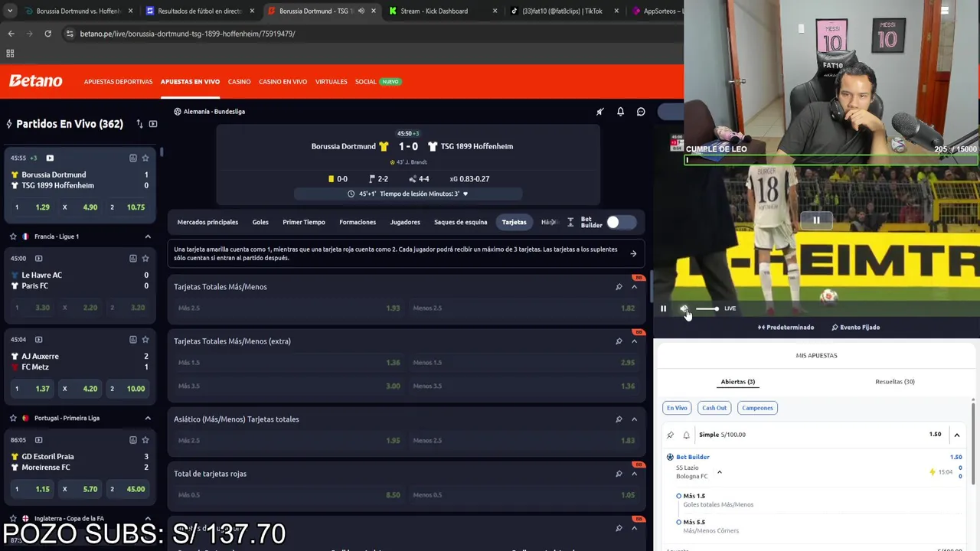Collapse the Simple S/100.00 bet slip
This screenshot has width=980, height=551.
(956, 435)
